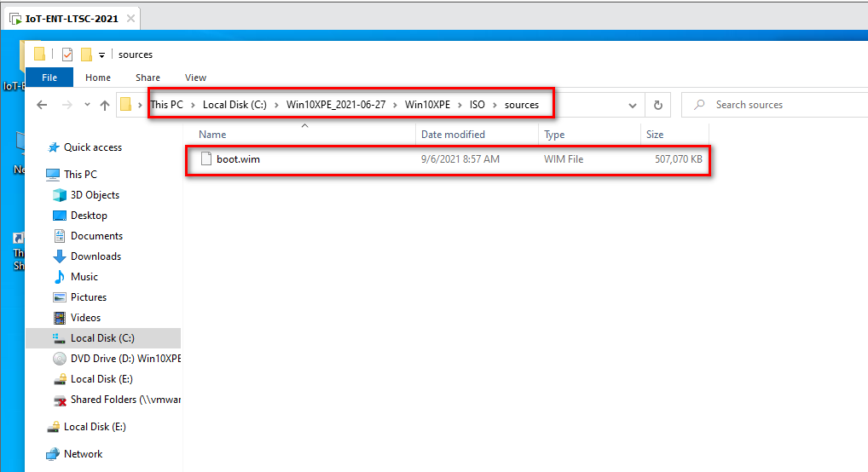This screenshot has height=472, width=868.
Task: Open the Home ribbon tab
Action: [98, 78]
